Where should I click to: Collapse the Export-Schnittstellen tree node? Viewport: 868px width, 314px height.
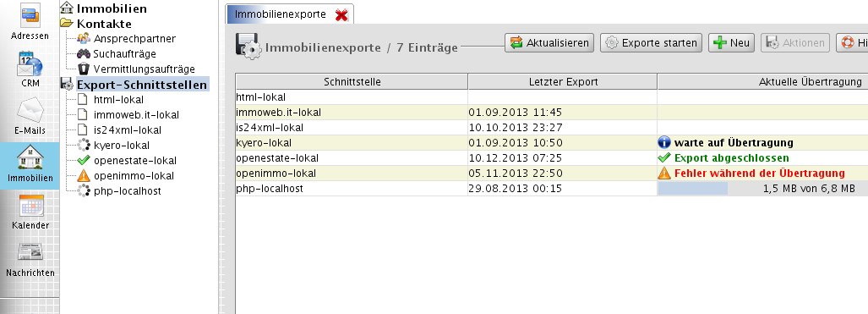[67, 85]
